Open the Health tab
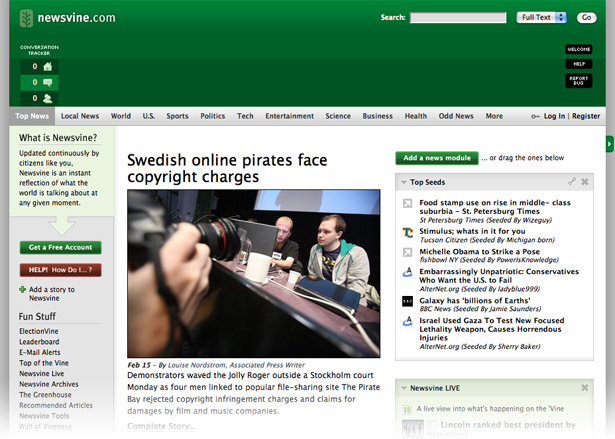This screenshot has width=615, height=439. (416, 116)
